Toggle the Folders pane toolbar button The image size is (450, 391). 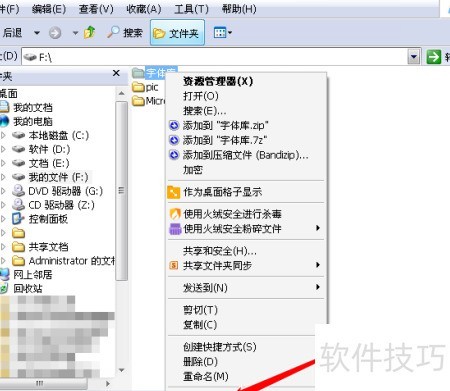click(177, 33)
